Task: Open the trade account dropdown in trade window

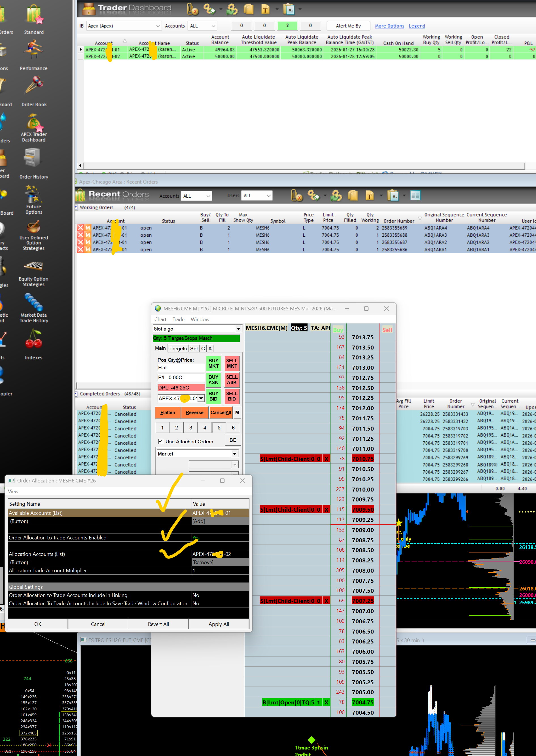Action: (201, 398)
